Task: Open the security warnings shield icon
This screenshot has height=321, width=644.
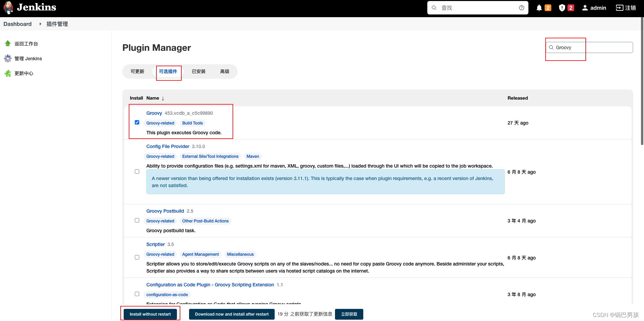Action: [562, 8]
